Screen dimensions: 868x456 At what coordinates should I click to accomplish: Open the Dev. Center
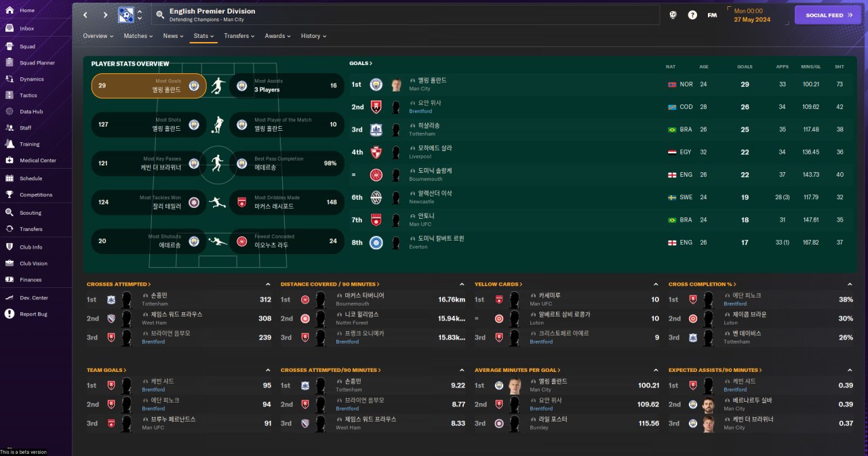click(x=34, y=298)
